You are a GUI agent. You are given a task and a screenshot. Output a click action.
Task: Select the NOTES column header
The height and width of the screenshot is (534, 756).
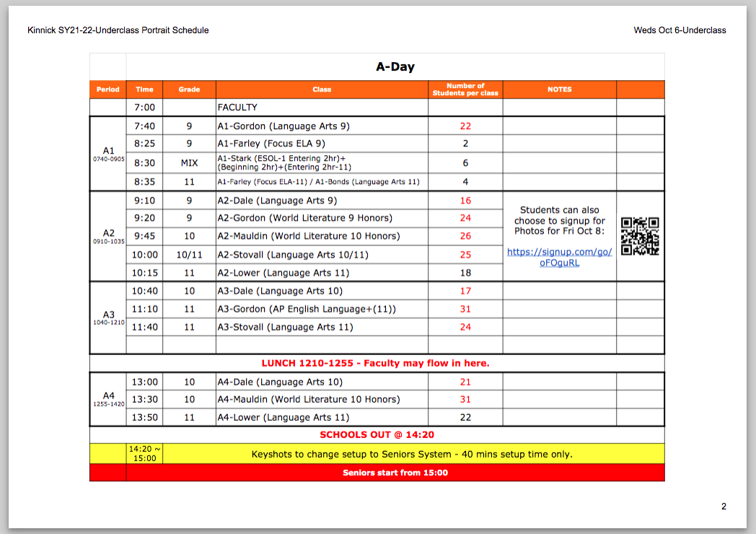559,89
